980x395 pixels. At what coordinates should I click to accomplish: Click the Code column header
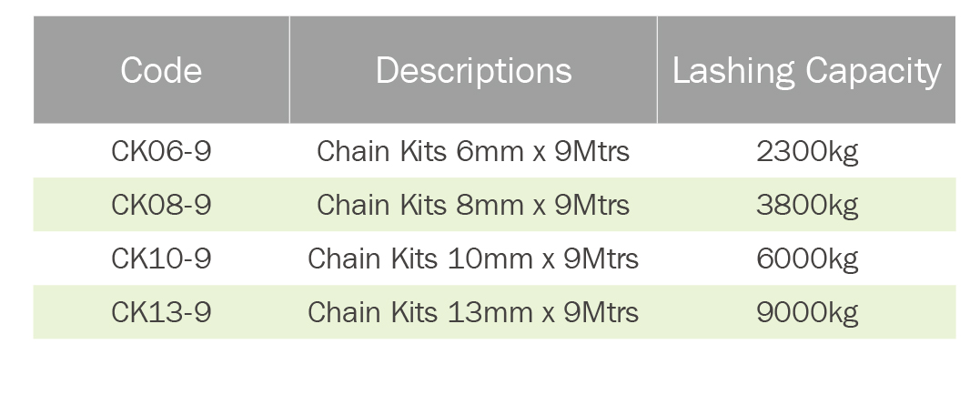161,70
